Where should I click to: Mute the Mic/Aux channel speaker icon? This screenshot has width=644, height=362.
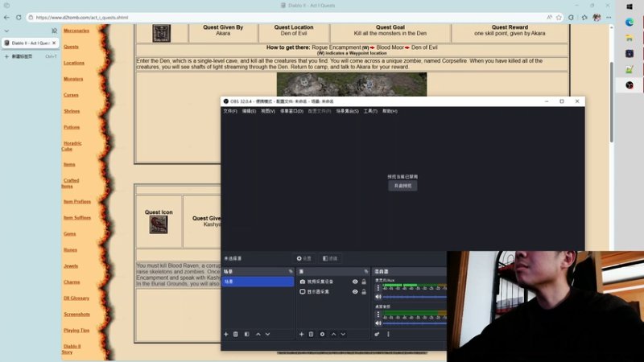click(378, 297)
